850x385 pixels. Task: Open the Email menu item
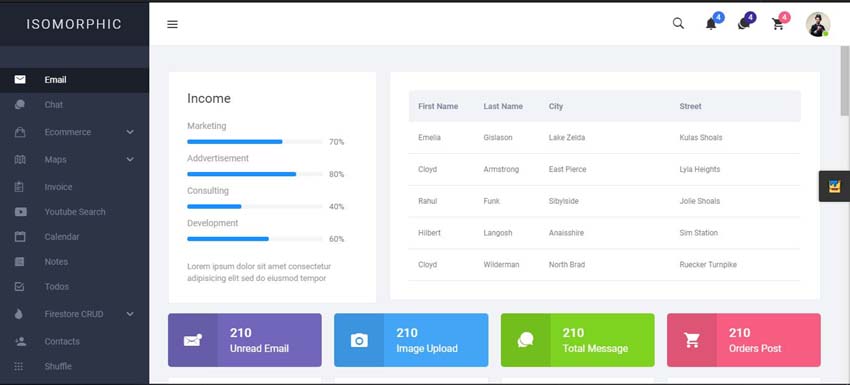74,80
